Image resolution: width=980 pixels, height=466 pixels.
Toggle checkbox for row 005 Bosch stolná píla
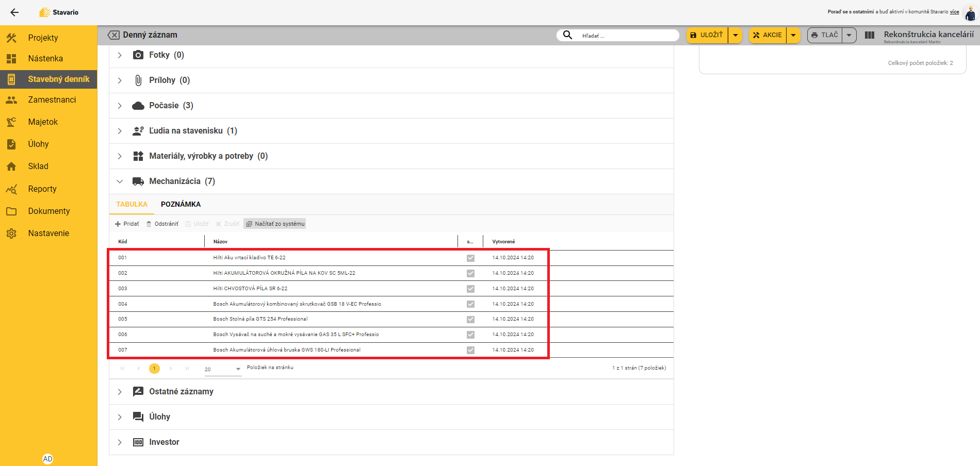click(x=470, y=320)
